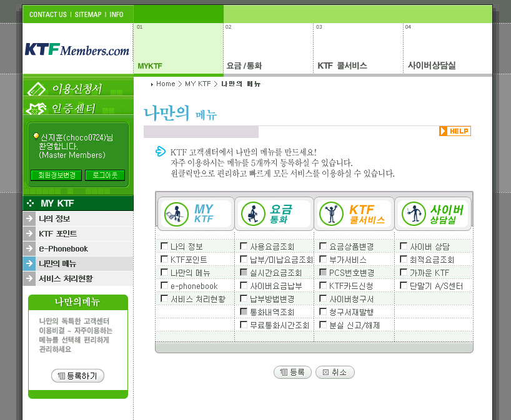Screen dimensions: 511x420
Task: Open 서비스 처리현황 in the sidebar menu
Action: 78,278
